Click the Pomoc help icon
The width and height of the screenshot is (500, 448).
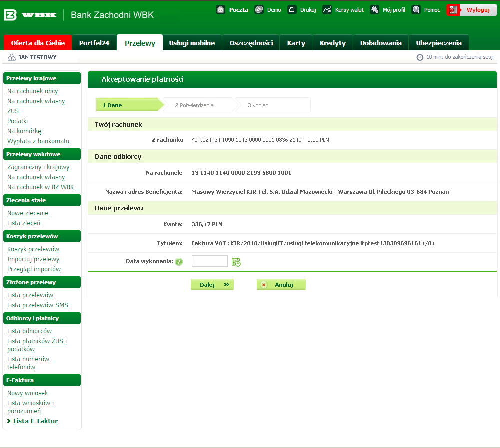coord(416,10)
